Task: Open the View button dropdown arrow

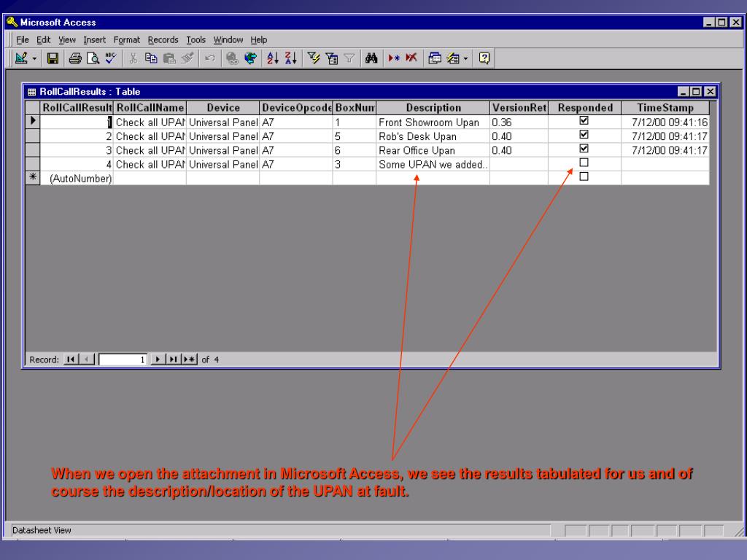Action: click(x=35, y=58)
